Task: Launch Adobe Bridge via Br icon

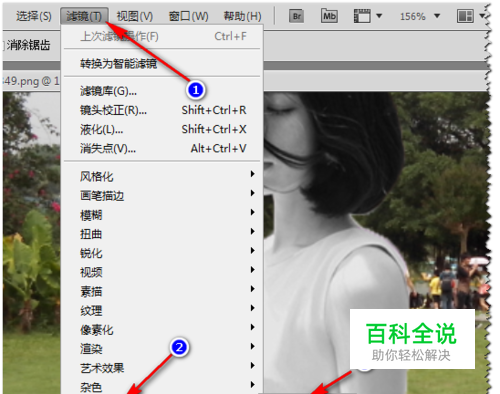Action: pos(296,16)
